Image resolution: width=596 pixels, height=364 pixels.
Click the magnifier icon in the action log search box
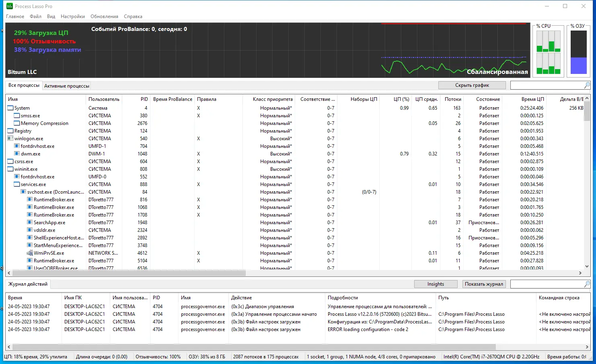[587, 284]
